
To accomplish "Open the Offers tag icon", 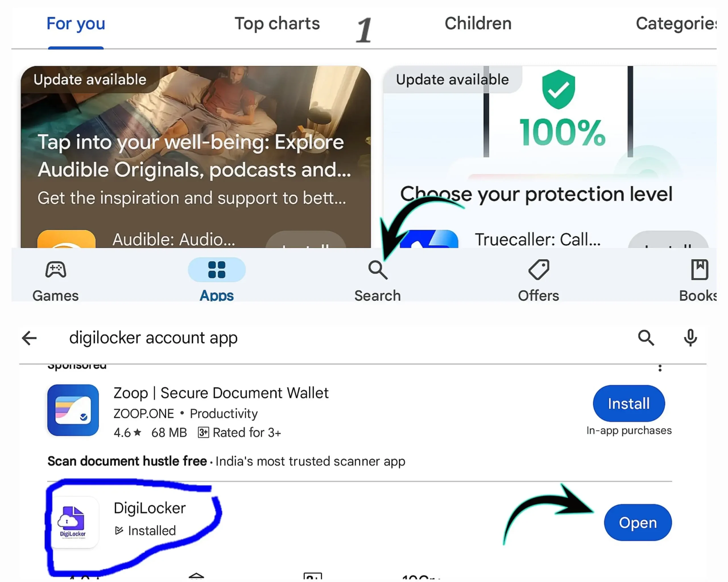I will coord(539,270).
